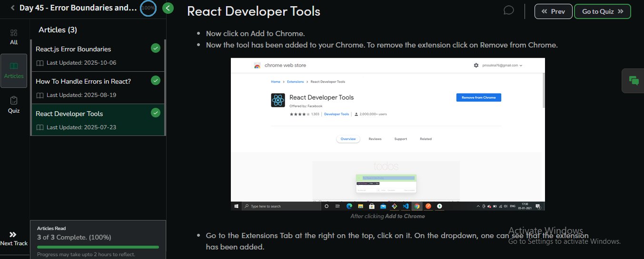The image size is (644, 259).
Task: Click green checkmark on React Developer Tools
Action: tap(155, 113)
